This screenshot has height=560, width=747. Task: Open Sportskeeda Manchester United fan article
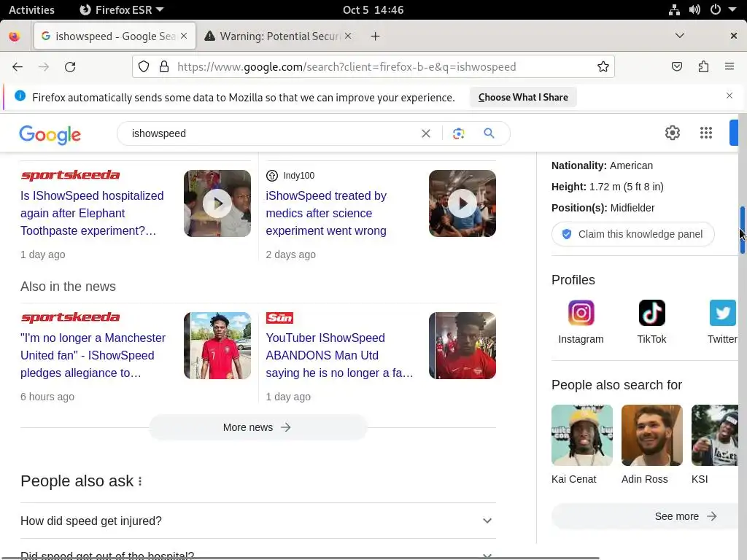93,355
